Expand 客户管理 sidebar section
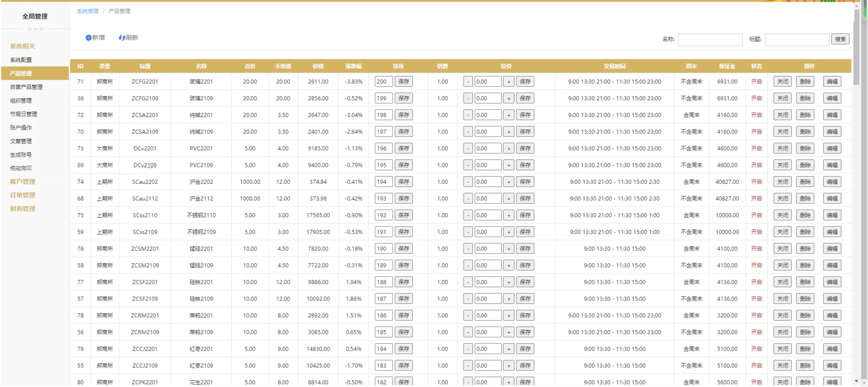 coord(23,182)
